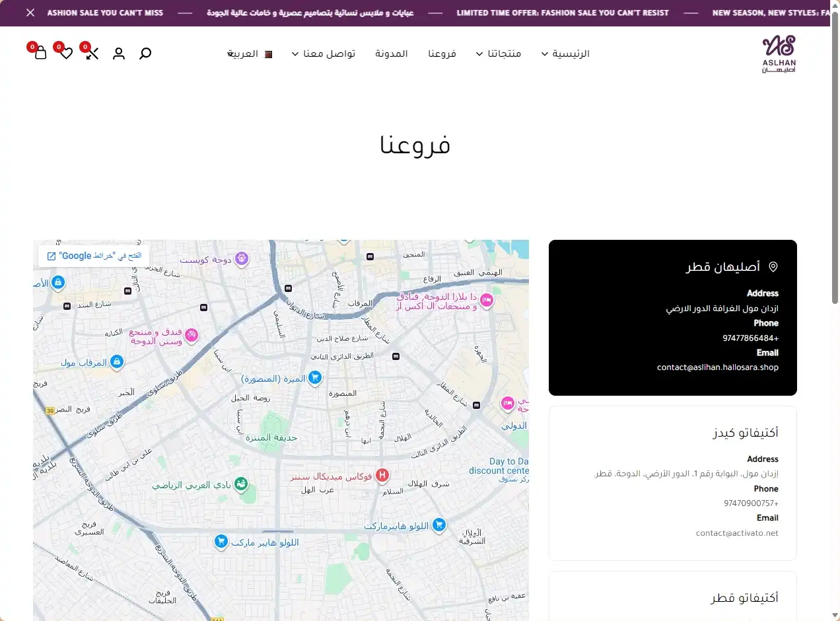The height and width of the screenshot is (621, 840).
Task: Open the المدونة menu item
Action: click(x=392, y=54)
